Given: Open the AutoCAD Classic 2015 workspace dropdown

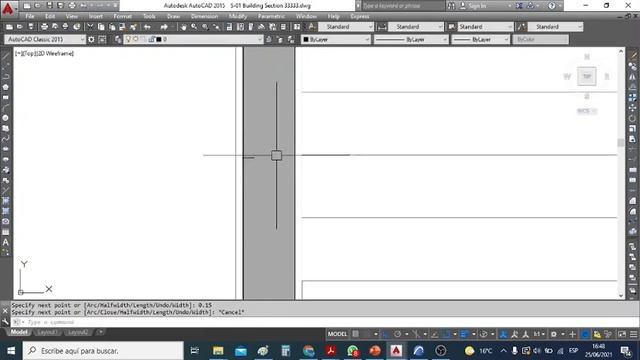Looking at the screenshot, I should pos(45,39).
